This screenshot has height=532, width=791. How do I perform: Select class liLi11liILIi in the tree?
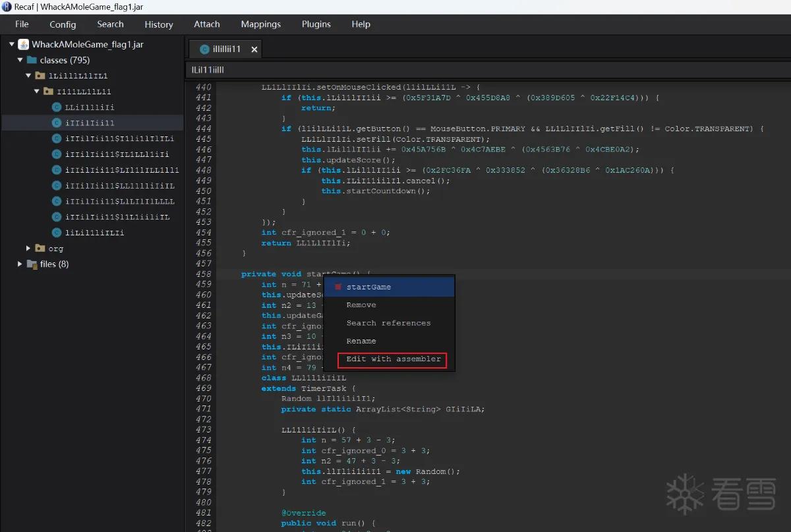click(x=95, y=233)
